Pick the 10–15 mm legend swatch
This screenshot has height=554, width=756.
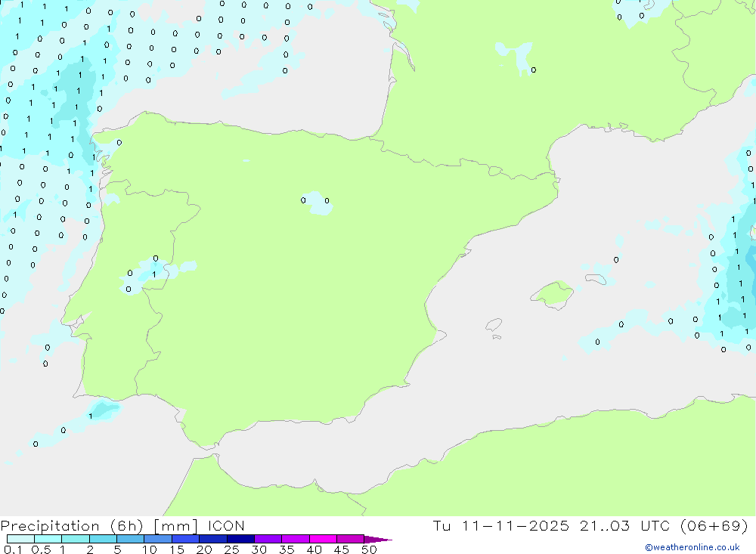point(158,539)
